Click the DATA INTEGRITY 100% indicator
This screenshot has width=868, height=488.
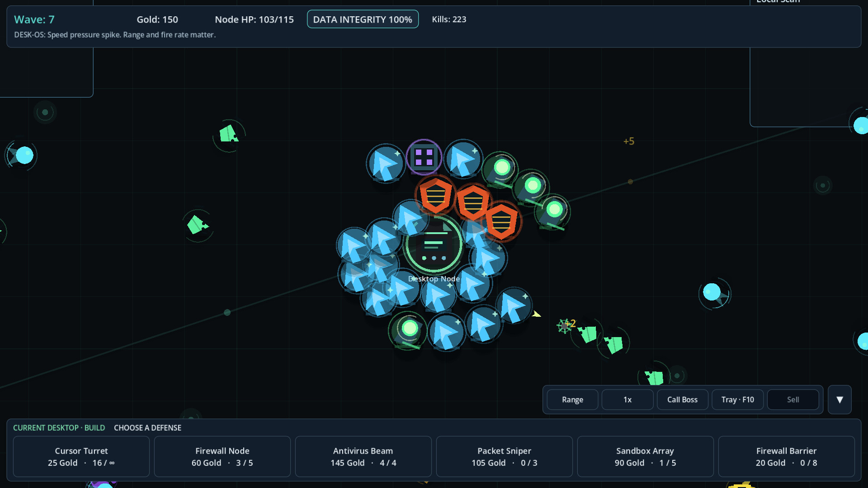[x=363, y=19]
